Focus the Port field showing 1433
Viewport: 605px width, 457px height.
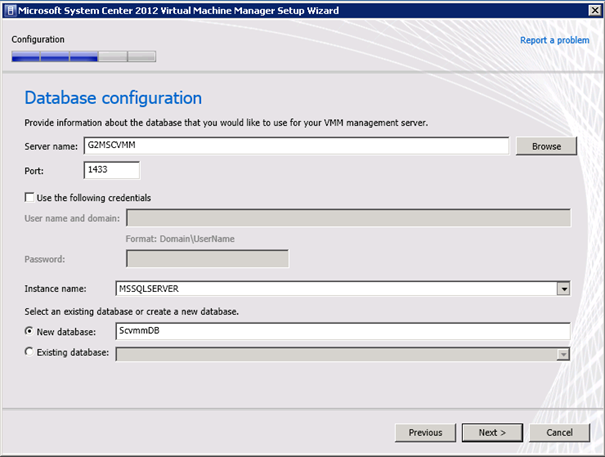pyautogui.click(x=112, y=170)
